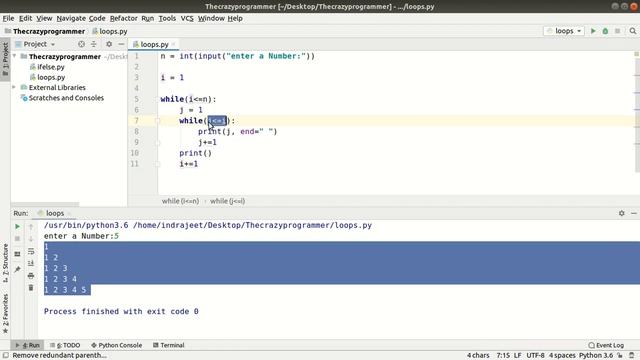Click the tool window quick access icon bottom-left
This screenshot has width=640, height=360.
click(x=6, y=356)
